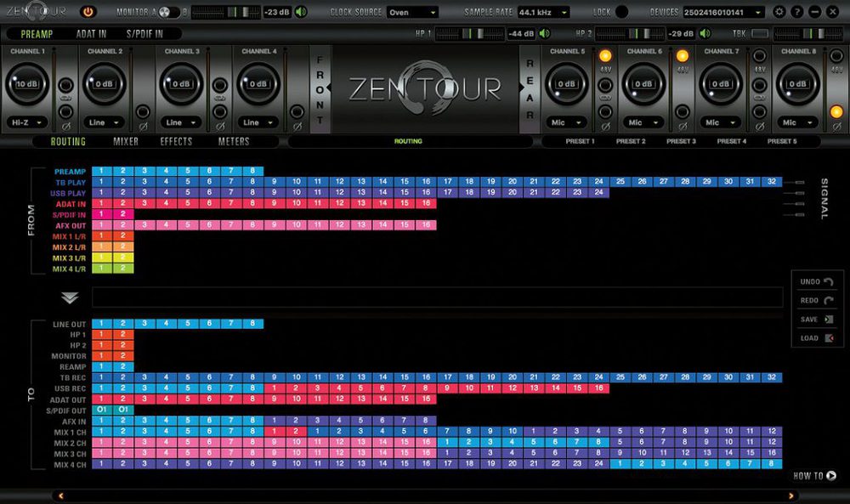
Task: Click the How To play icon
Action: click(831, 476)
